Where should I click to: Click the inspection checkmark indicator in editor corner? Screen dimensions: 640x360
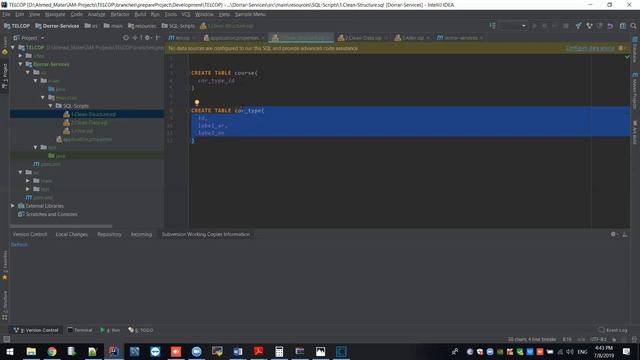click(627, 57)
